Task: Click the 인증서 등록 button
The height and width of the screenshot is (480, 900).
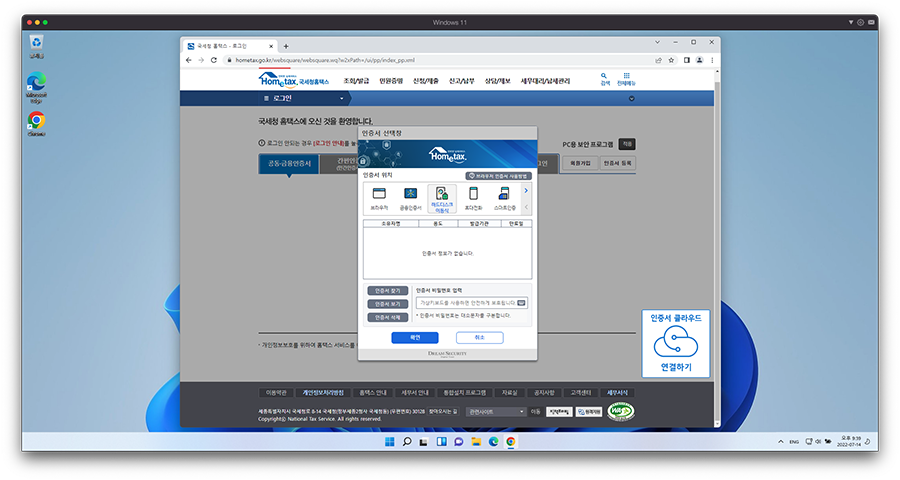Action: point(618,163)
